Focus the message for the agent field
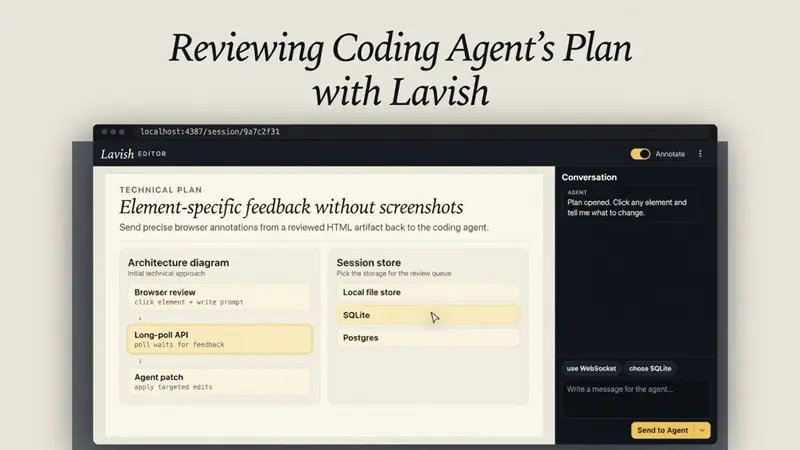The image size is (800, 450). coord(635,399)
